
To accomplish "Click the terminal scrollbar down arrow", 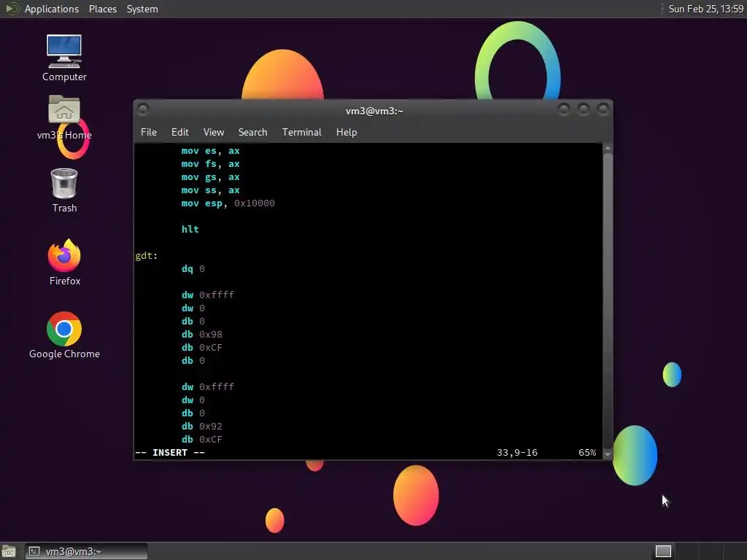I will click(x=608, y=454).
